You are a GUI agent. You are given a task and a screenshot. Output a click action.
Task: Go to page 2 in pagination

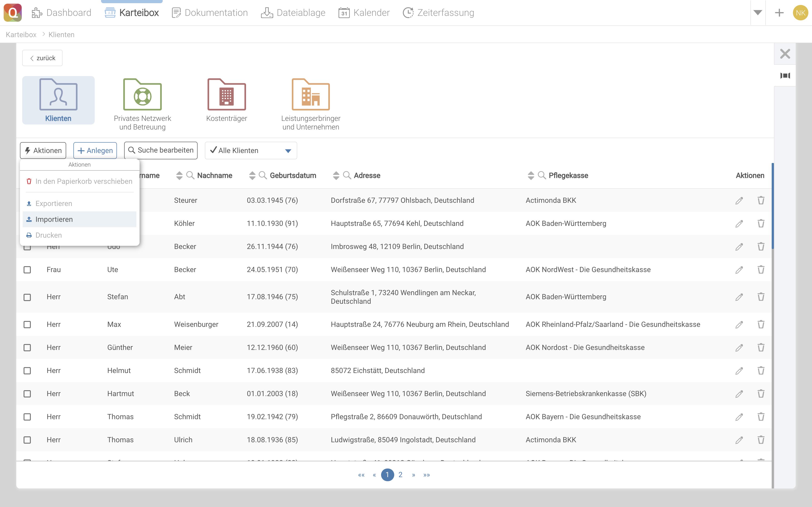[x=400, y=475]
